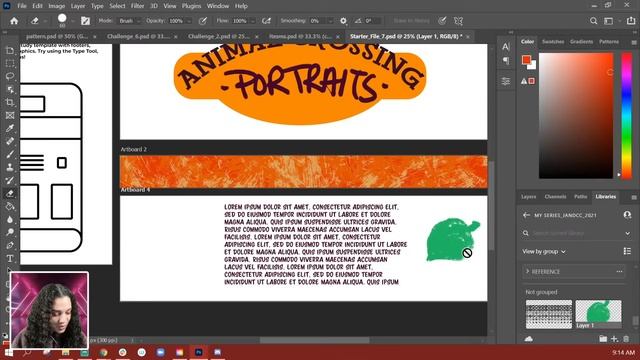Screen dimensions: 640x360
Task: Click the Flow 100% value field
Action: [x=240, y=21]
